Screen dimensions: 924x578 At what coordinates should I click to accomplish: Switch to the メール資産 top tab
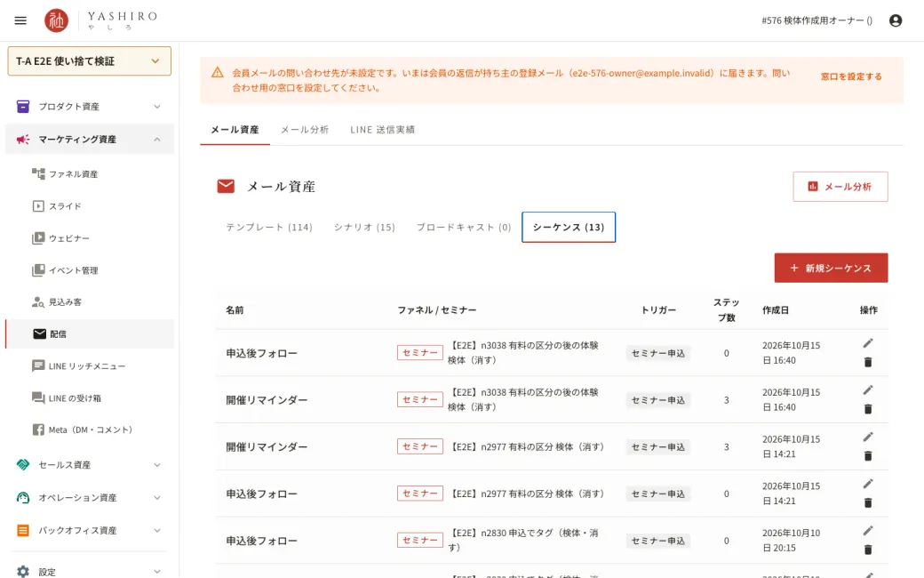pos(235,130)
